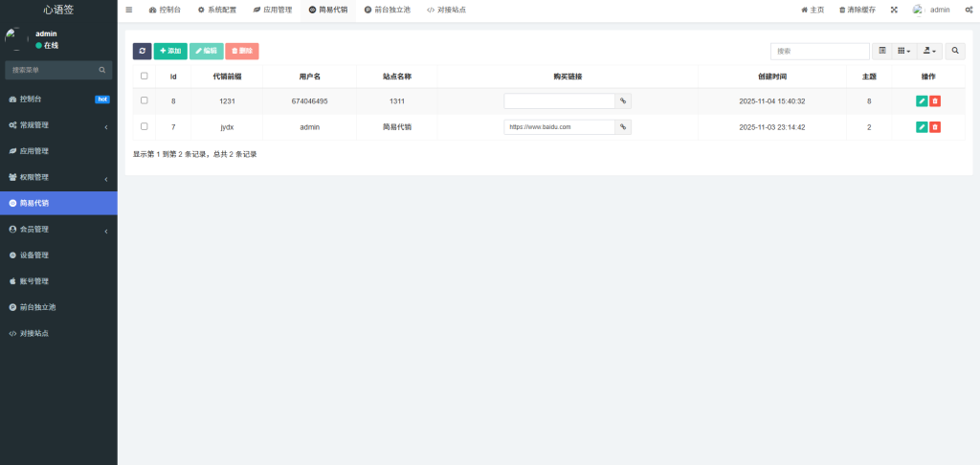Open 对接站点 in the sidebar
This screenshot has height=465, width=980.
(58, 334)
